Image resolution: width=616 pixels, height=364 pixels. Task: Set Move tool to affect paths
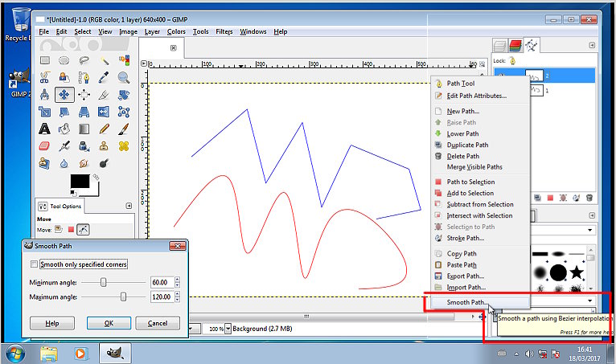pyautogui.click(x=83, y=229)
